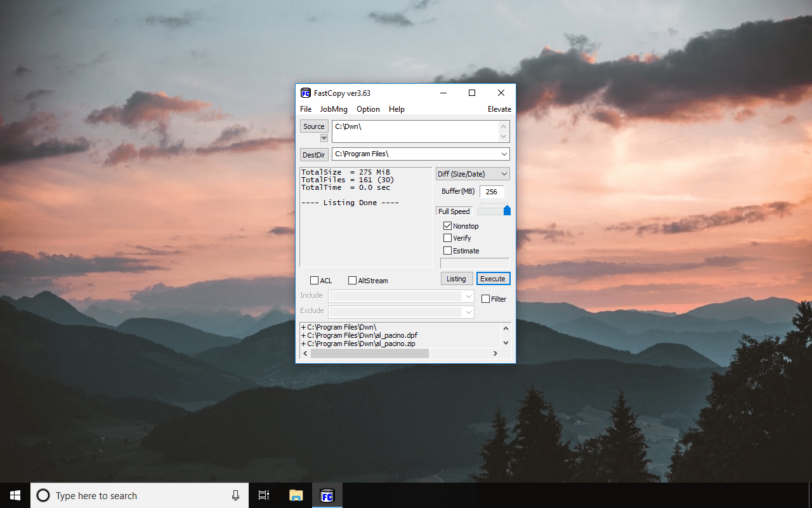The height and width of the screenshot is (508, 812).
Task: Click the log scroll right arrow
Action: coord(495,353)
